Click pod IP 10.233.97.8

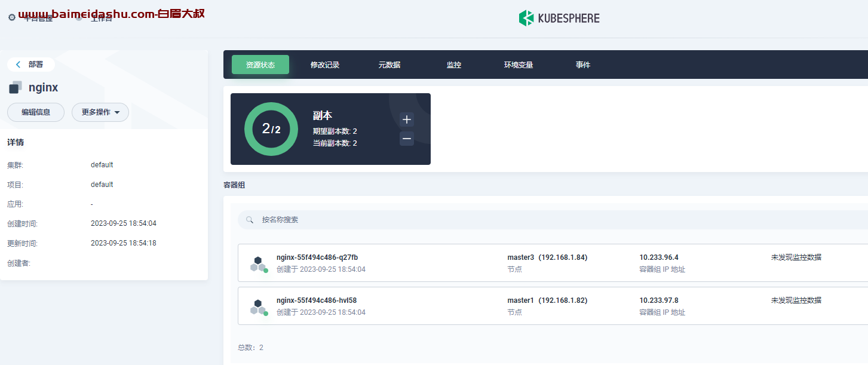point(659,300)
